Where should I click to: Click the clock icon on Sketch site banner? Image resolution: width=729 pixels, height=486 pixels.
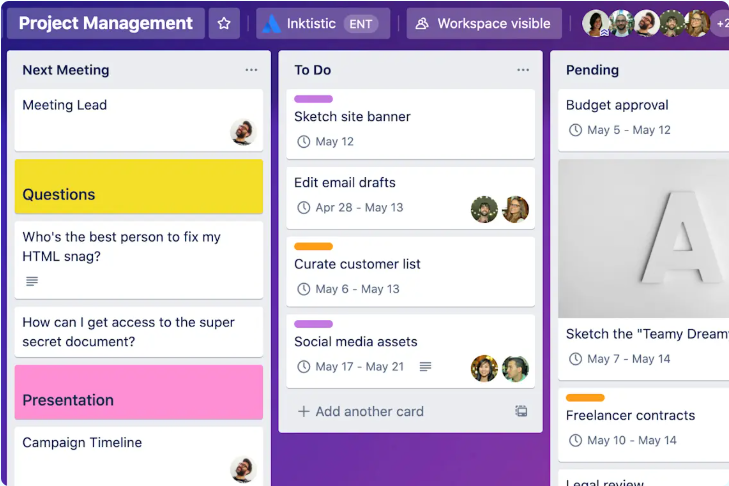pos(304,142)
